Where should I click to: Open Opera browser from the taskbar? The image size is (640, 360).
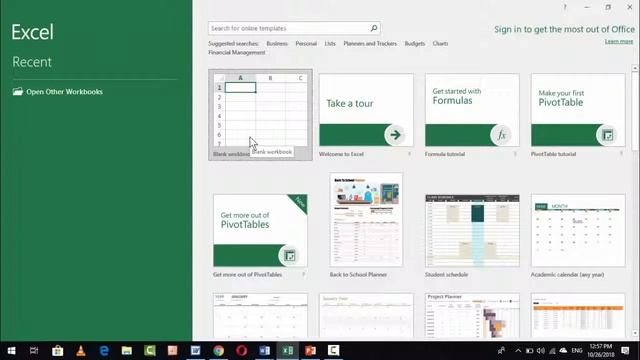242,351
